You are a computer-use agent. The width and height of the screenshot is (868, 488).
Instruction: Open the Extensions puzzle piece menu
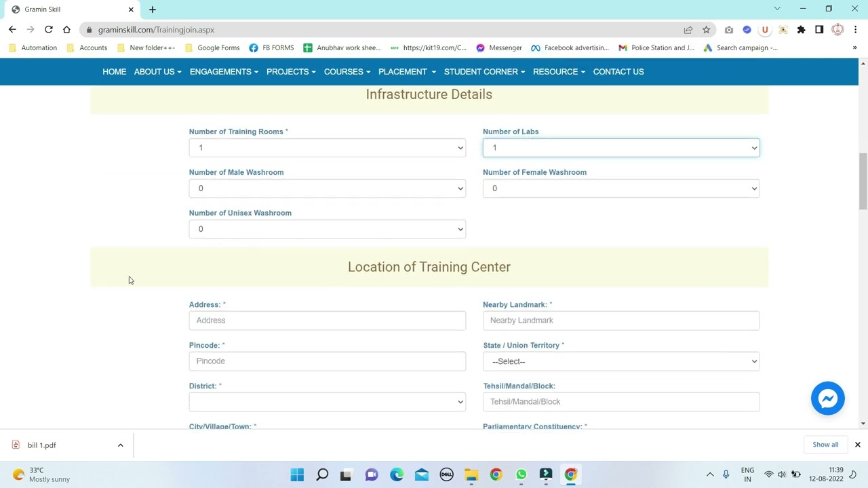801,30
